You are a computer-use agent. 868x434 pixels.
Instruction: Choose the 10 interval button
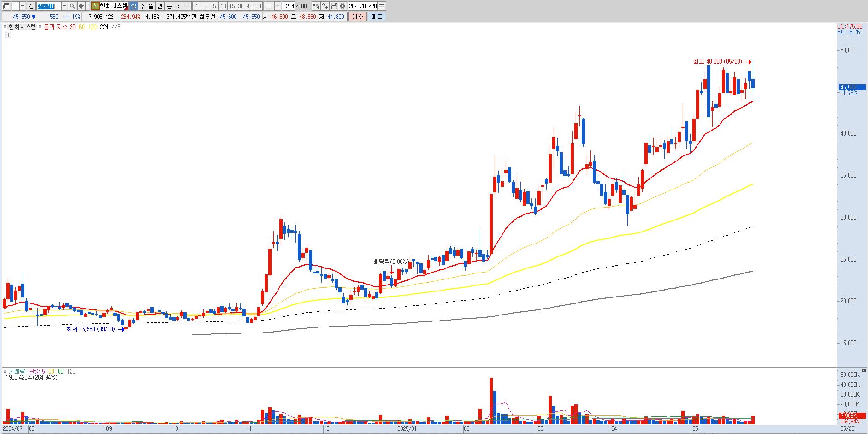(x=223, y=6)
